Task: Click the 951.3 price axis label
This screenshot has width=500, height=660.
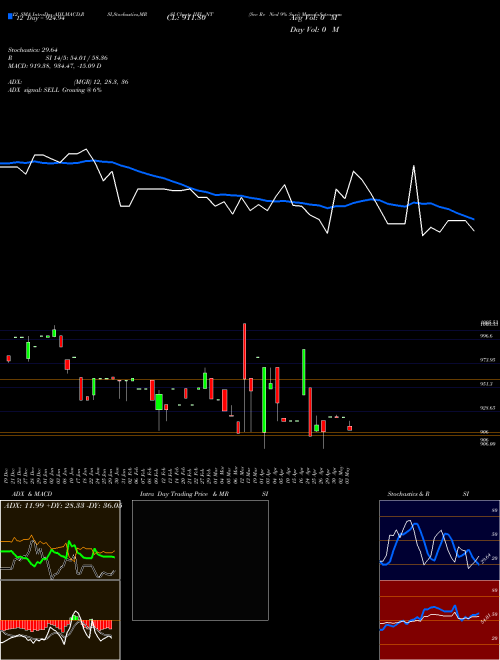Action: (486, 384)
